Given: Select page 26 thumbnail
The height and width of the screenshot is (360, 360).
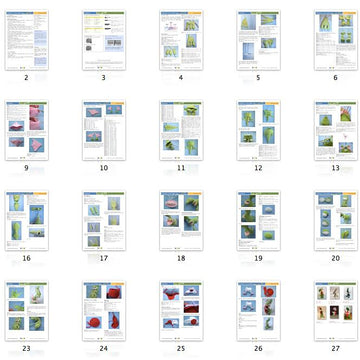Looking at the screenshot, I should (258, 311).
